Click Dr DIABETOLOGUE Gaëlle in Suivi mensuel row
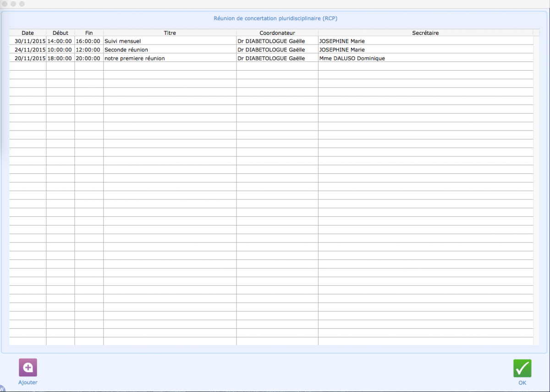The height and width of the screenshot is (392, 550). coord(277,41)
